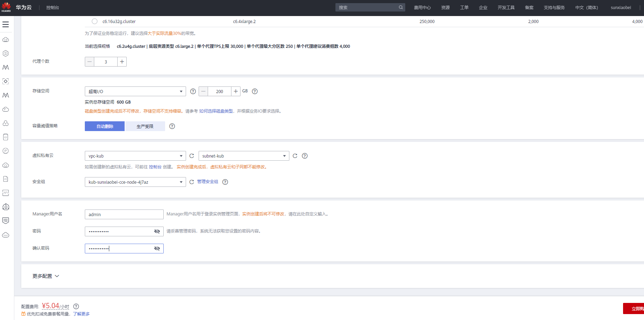
Task: Expand the 更多配置 section
Action: 46,276
